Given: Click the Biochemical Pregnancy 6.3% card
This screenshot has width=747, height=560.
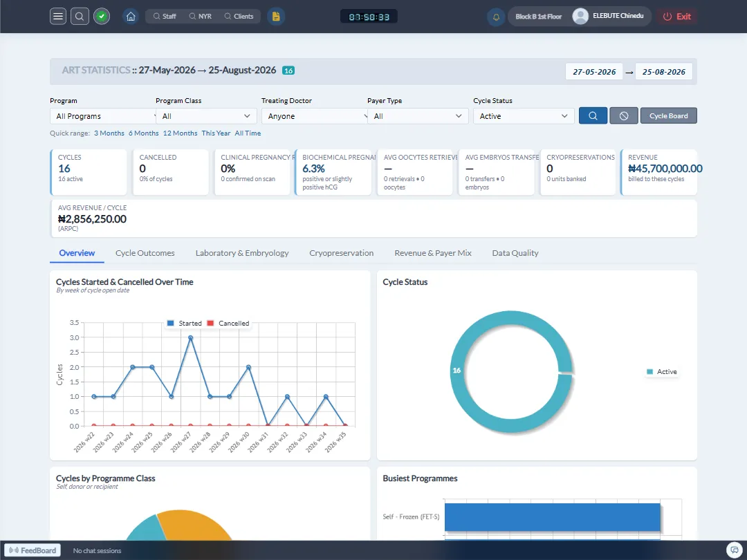Looking at the screenshot, I should tap(333, 172).
